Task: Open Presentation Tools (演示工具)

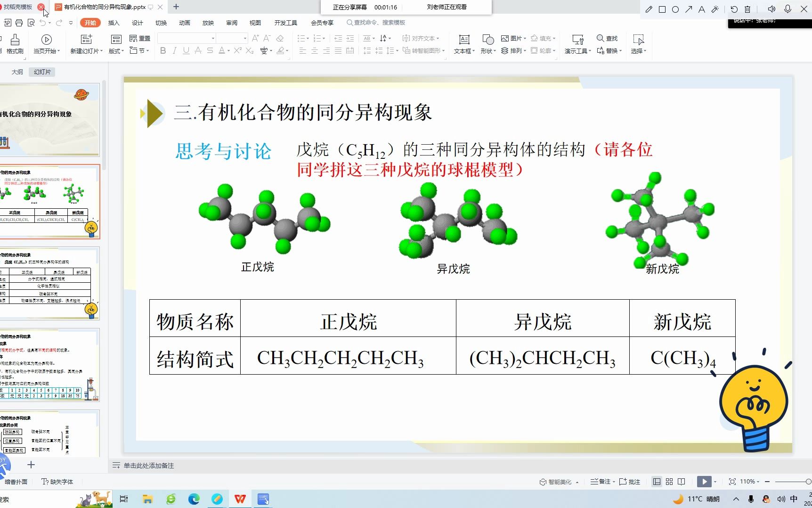Action: [x=577, y=44]
